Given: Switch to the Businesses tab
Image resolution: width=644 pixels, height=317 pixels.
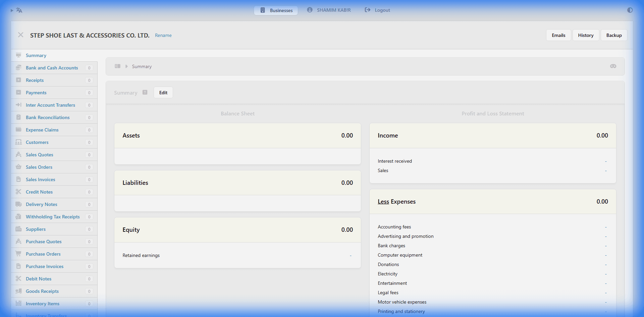Looking at the screenshot, I should [276, 10].
